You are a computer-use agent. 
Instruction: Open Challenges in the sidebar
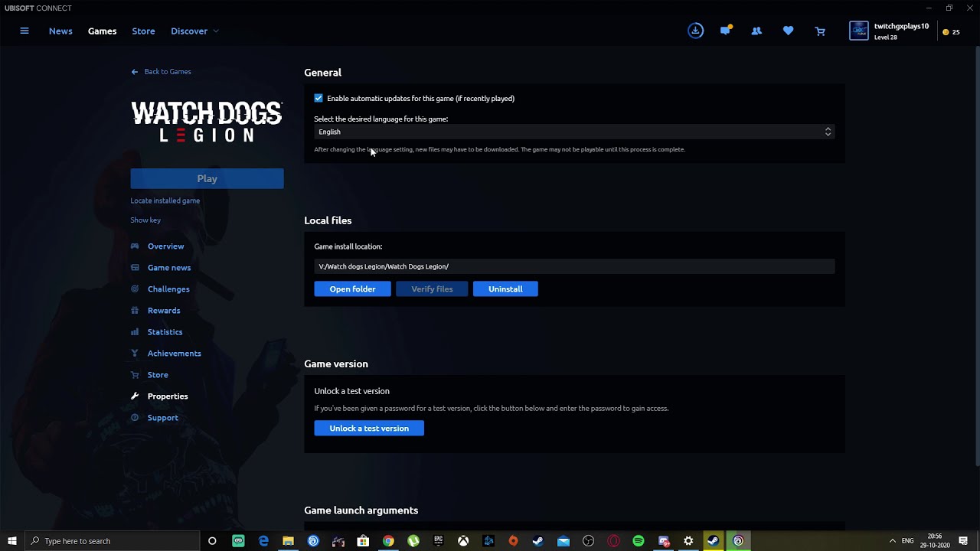tap(160, 289)
